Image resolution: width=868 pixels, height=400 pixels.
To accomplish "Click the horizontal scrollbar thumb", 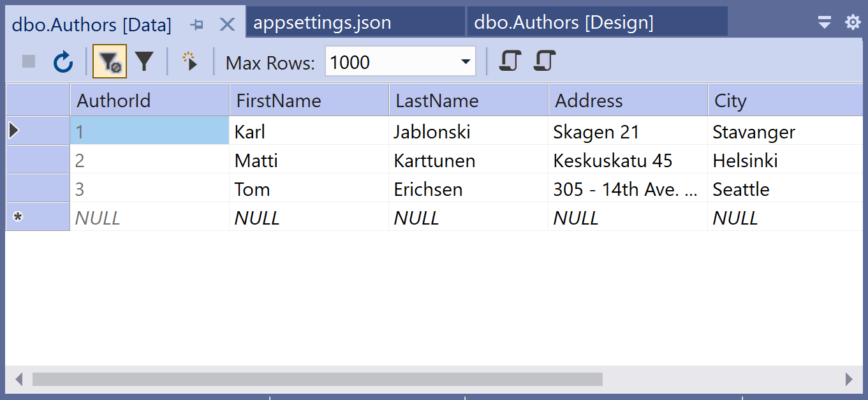I will pos(318,380).
